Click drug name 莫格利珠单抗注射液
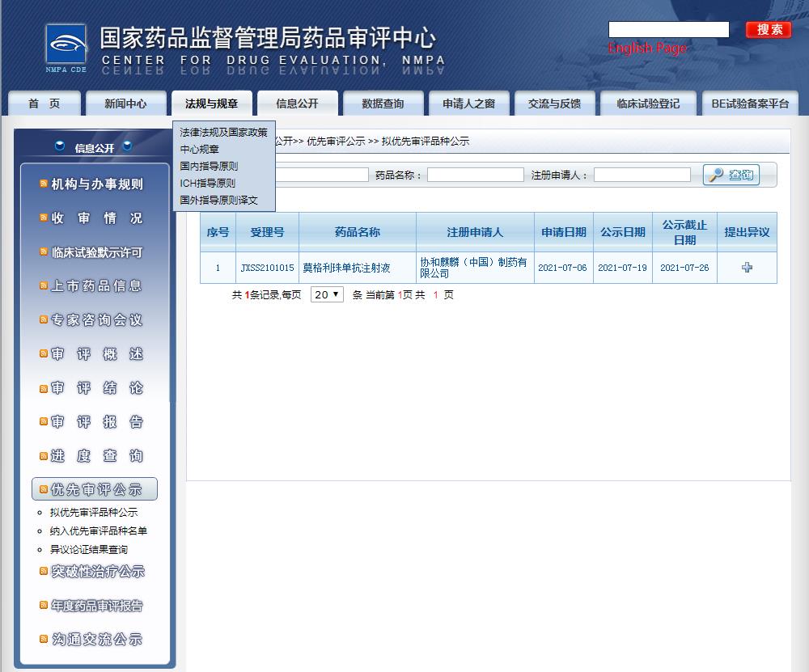This screenshot has width=809, height=672. click(346, 268)
